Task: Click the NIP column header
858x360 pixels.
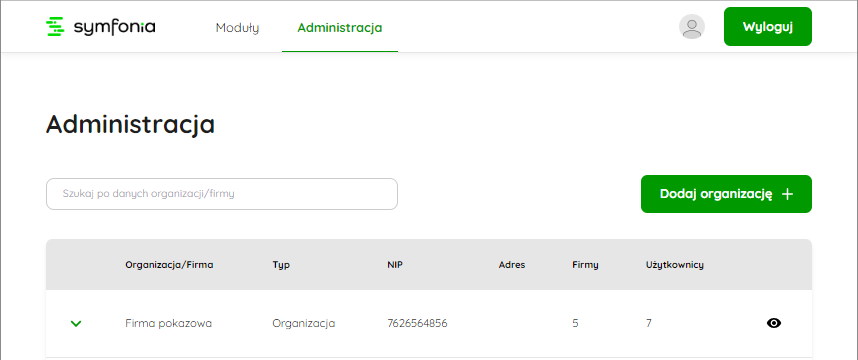Action: point(395,265)
